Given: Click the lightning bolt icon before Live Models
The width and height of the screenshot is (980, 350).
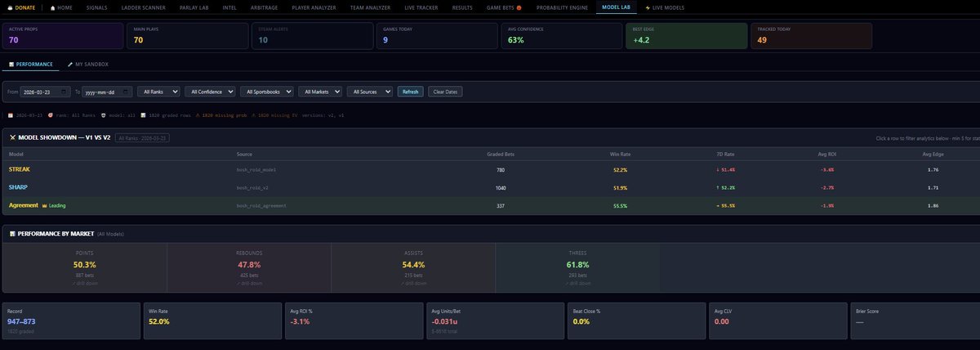Looking at the screenshot, I should (x=648, y=7).
